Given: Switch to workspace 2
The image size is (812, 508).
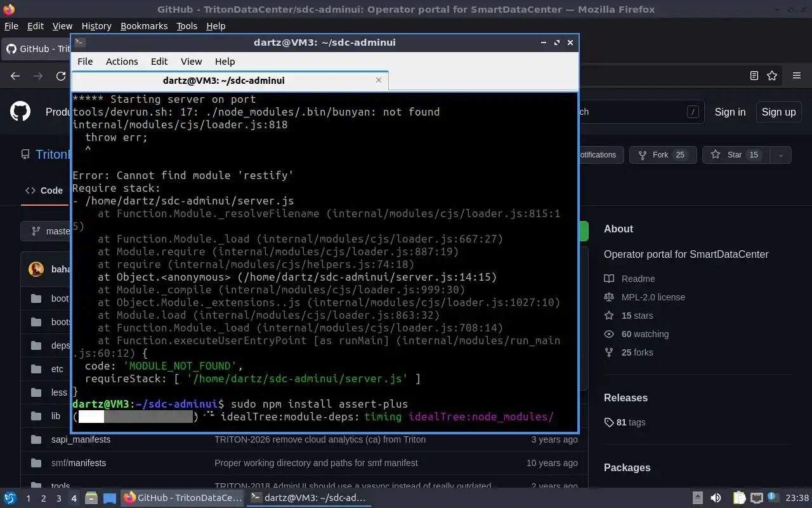Looking at the screenshot, I should coord(43,498).
